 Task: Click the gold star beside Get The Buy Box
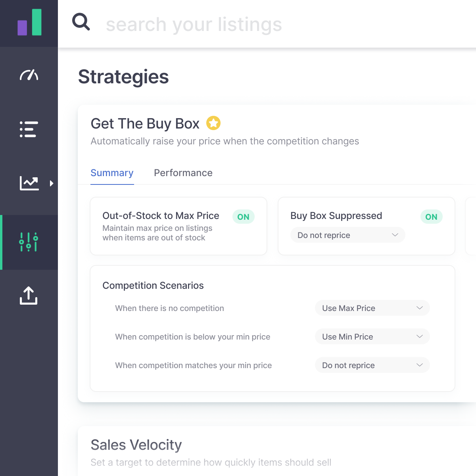click(x=213, y=123)
